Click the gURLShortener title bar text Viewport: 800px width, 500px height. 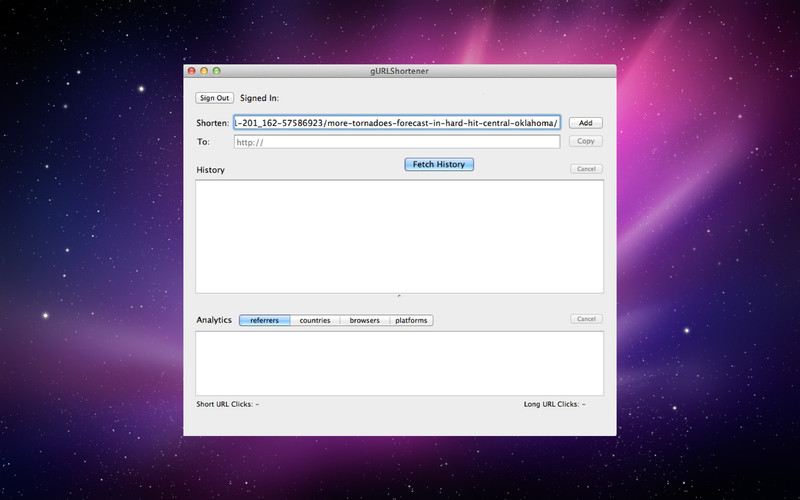click(x=399, y=71)
